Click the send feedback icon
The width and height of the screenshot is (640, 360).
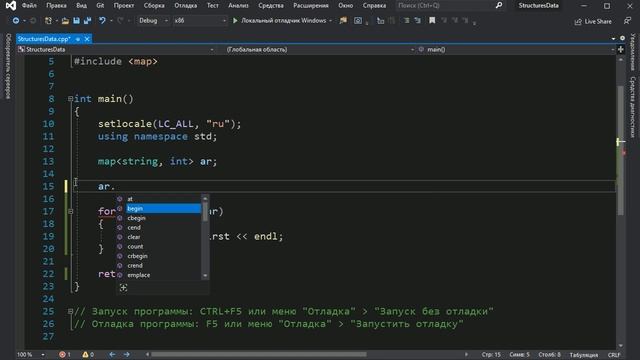[627, 21]
